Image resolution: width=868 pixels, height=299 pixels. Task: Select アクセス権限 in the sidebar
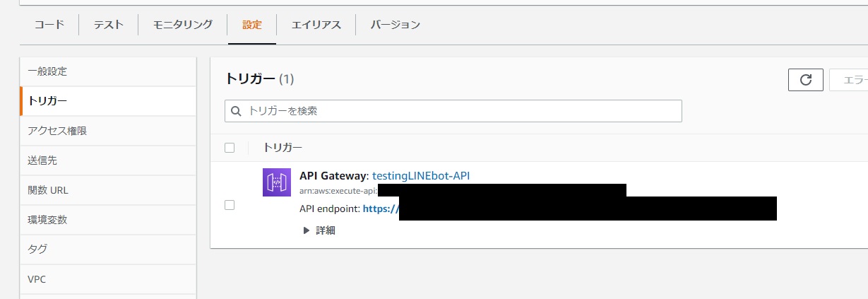(x=57, y=131)
